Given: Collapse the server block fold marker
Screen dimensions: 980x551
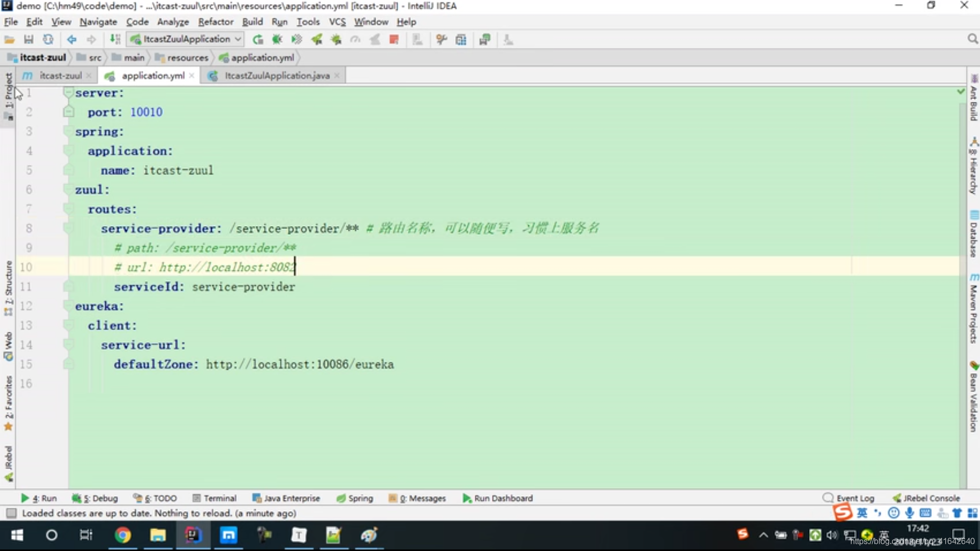Looking at the screenshot, I should (x=68, y=92).
